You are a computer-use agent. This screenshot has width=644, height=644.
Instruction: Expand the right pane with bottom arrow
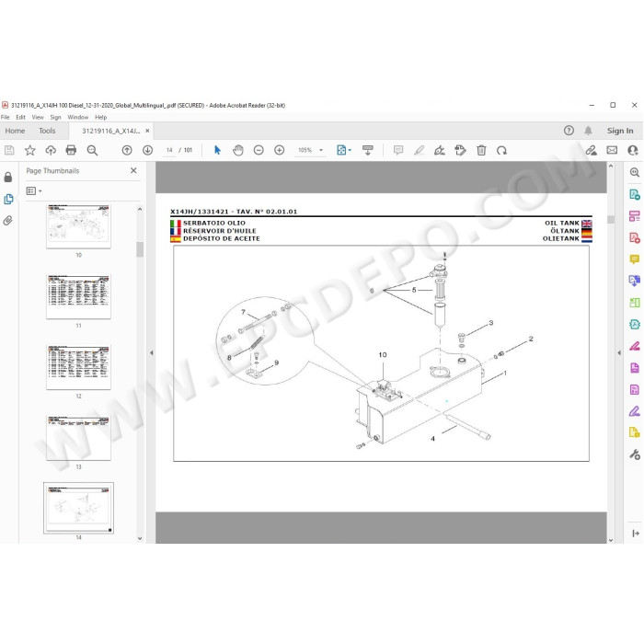[636, 533]
